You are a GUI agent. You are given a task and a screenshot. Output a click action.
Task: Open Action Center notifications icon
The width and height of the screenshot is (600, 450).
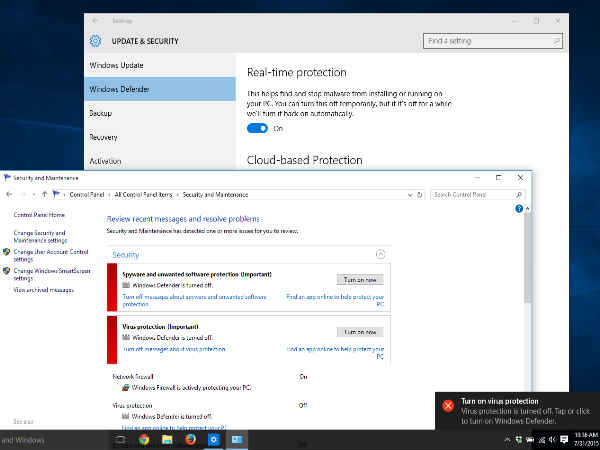564,440
